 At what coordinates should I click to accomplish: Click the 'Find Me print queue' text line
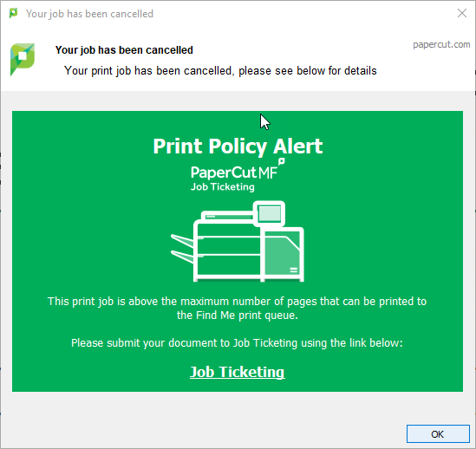[237, 316]
